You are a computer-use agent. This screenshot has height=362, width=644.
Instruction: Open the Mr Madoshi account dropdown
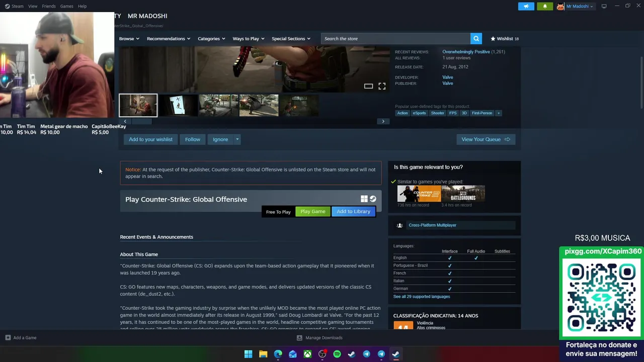(580, 6)
